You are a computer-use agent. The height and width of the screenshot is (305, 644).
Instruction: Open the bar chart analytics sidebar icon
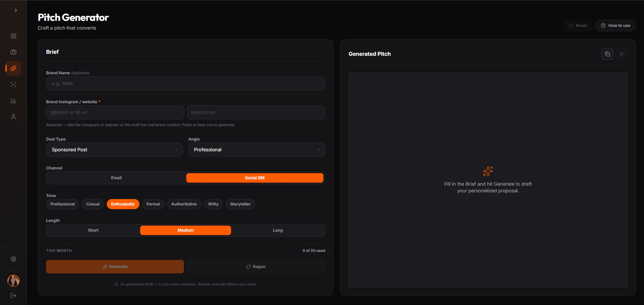[x=13, y=101]
